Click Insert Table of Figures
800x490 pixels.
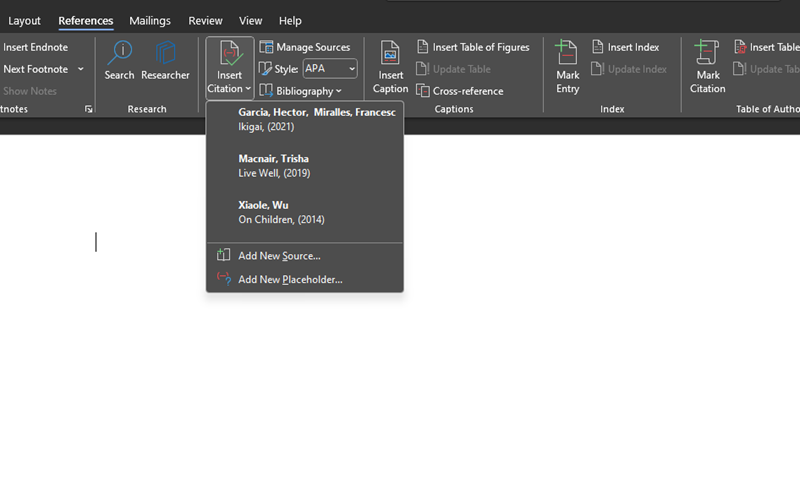point(473,47)
